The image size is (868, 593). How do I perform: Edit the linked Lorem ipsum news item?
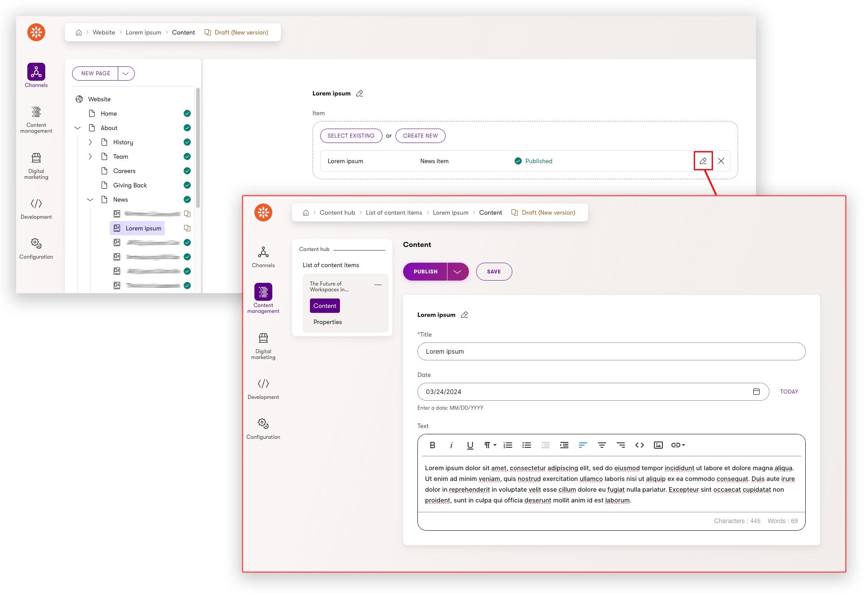click(702, 161)
